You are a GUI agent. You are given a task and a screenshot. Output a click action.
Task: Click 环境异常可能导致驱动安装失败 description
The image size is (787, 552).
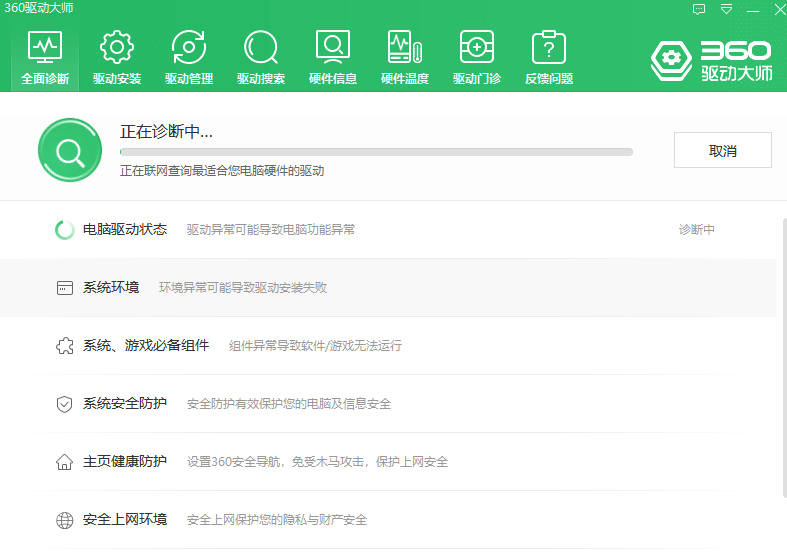[x=243, y=288]
